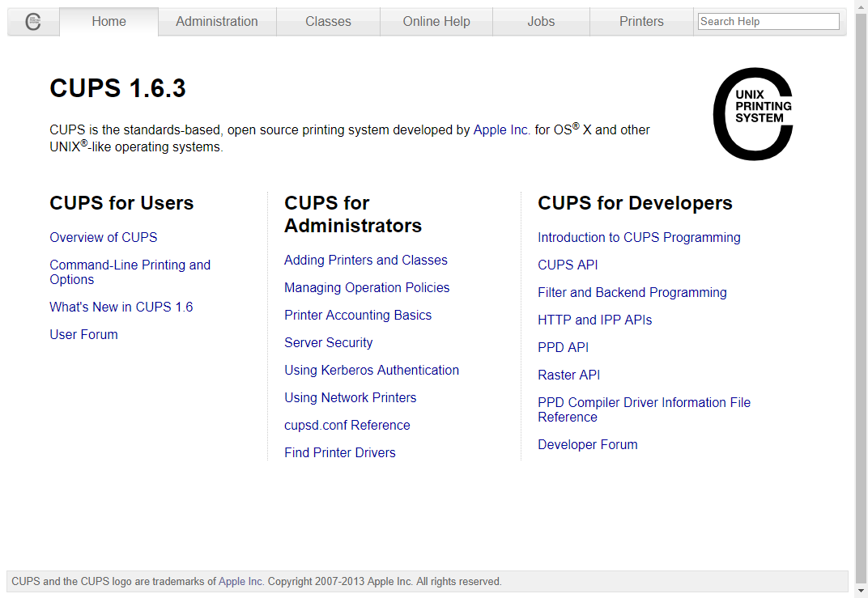The height and width of the screenshot is (598, 868).
Task: Open Command-Line Printing and Options link
Action: [130, 272]
